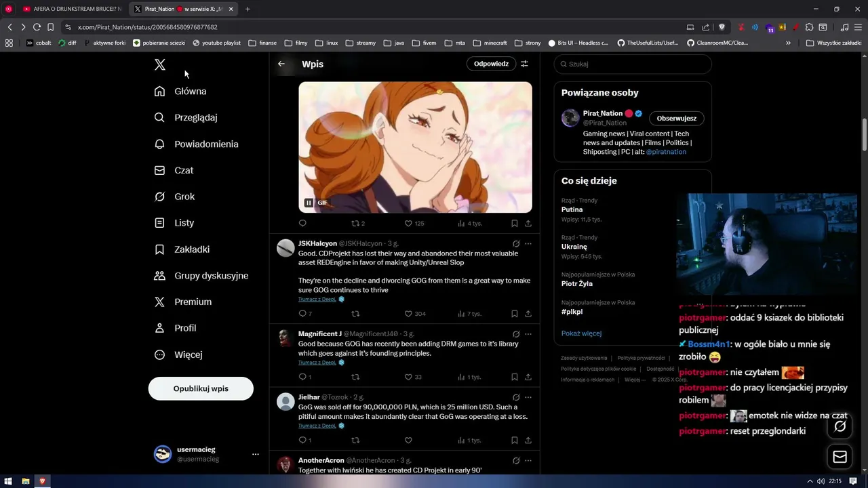This screenshot has height=488, width=868.
Task: Open Windows Start menu
Action: [x=8, y=481]
